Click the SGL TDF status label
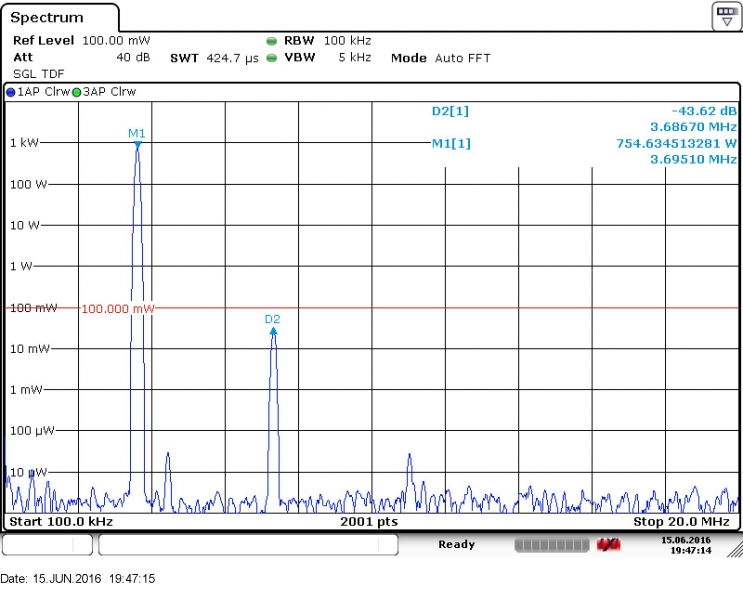The image size is (743, 600). [x=38, y=74]
